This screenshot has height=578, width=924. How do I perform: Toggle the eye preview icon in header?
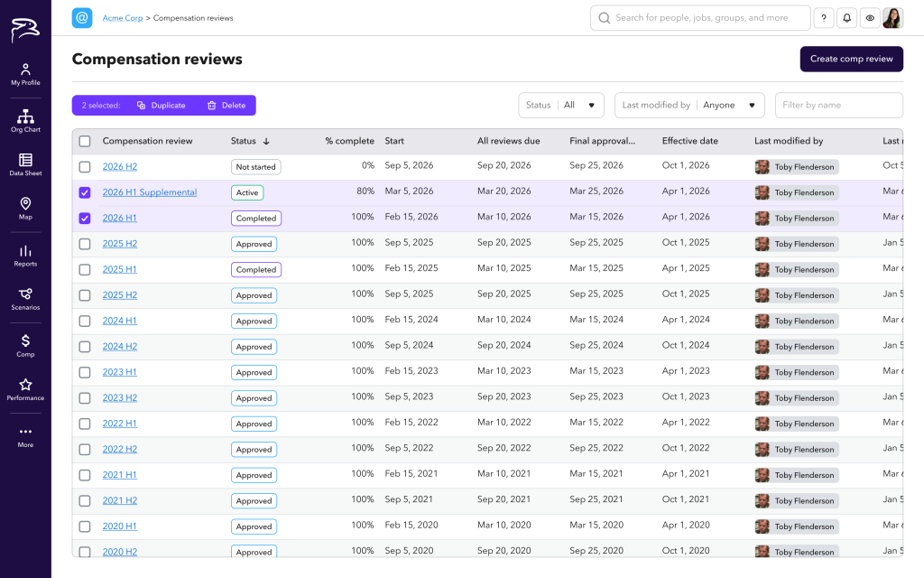870,18
